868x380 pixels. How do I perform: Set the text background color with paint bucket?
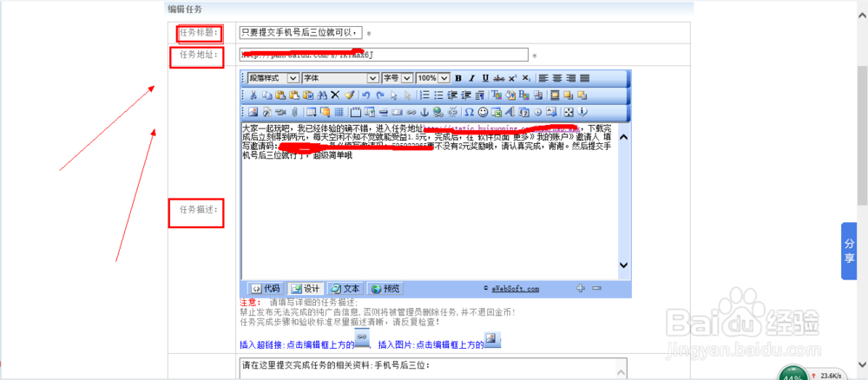click(x=510, y=95)
